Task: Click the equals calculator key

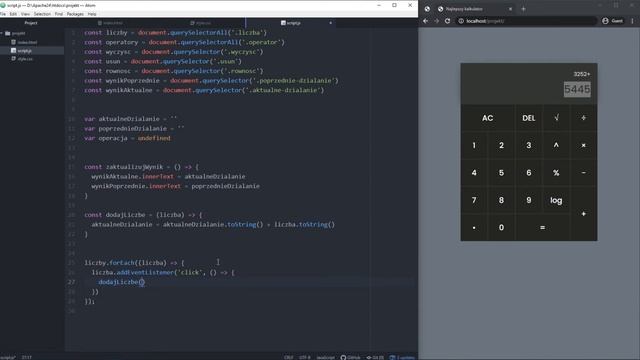Action: click(542, 227)
